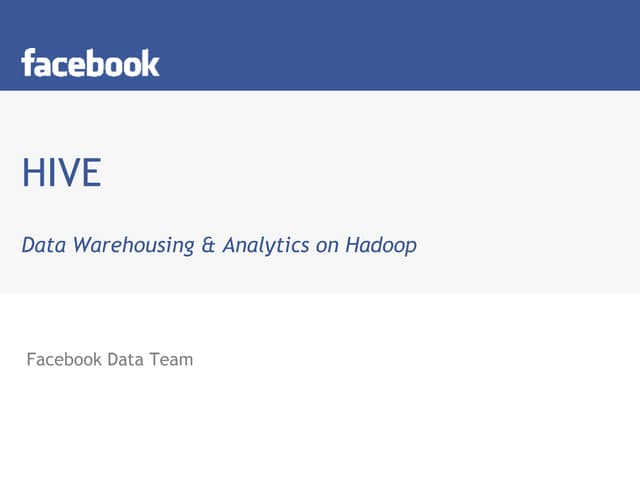Click blank white area below the author line

point(320,430)
